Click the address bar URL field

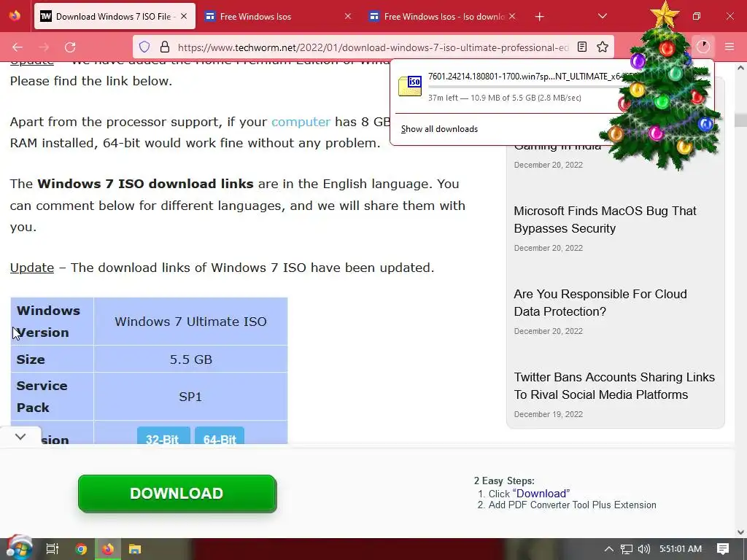click(373, 47)
